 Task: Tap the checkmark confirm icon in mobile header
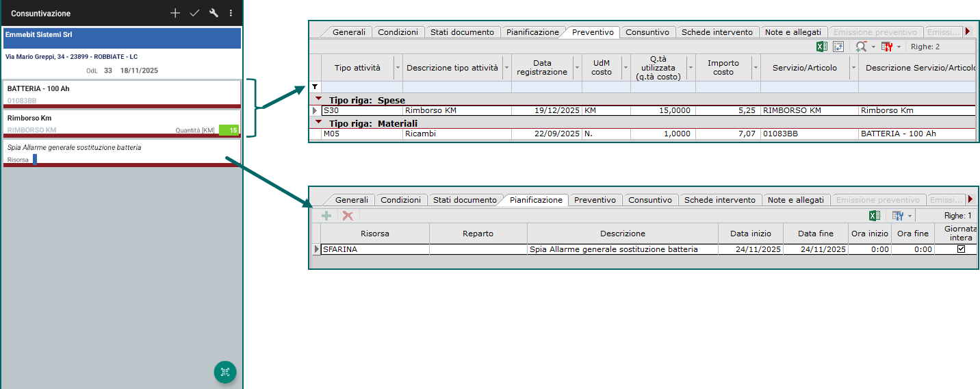[x=194, y=13]
